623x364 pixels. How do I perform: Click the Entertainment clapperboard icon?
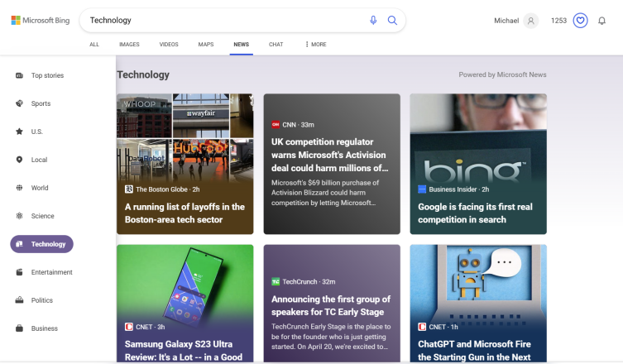tap(19, 272)
